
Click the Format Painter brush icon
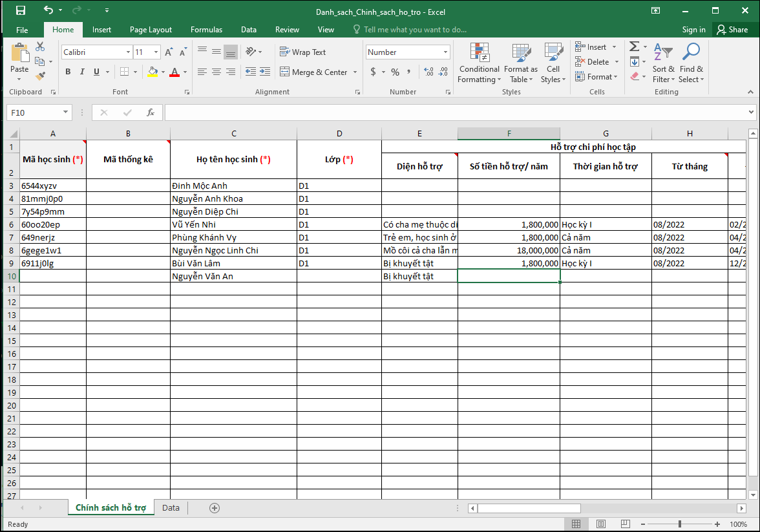click(x=40, y=76)
